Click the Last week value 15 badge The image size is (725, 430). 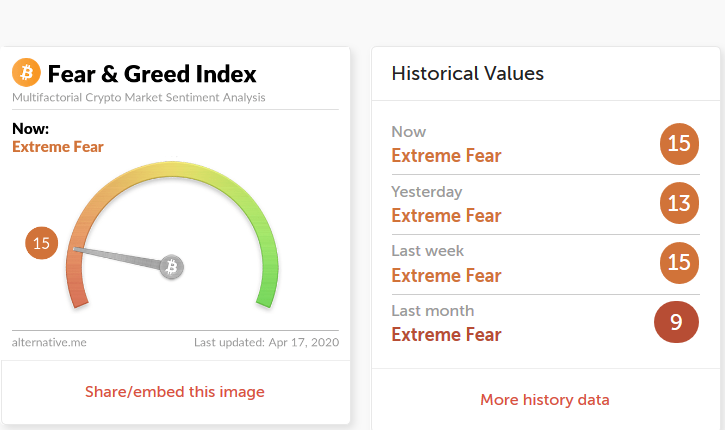tap(679, 262)
